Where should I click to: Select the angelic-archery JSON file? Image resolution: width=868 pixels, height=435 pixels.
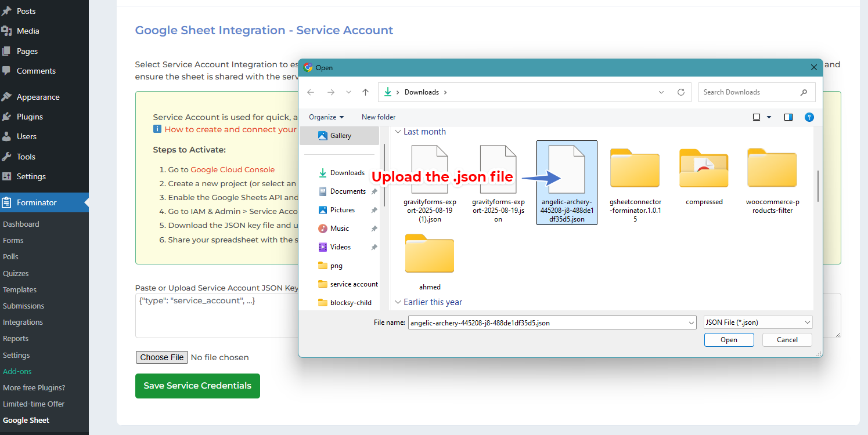(566, 180)
